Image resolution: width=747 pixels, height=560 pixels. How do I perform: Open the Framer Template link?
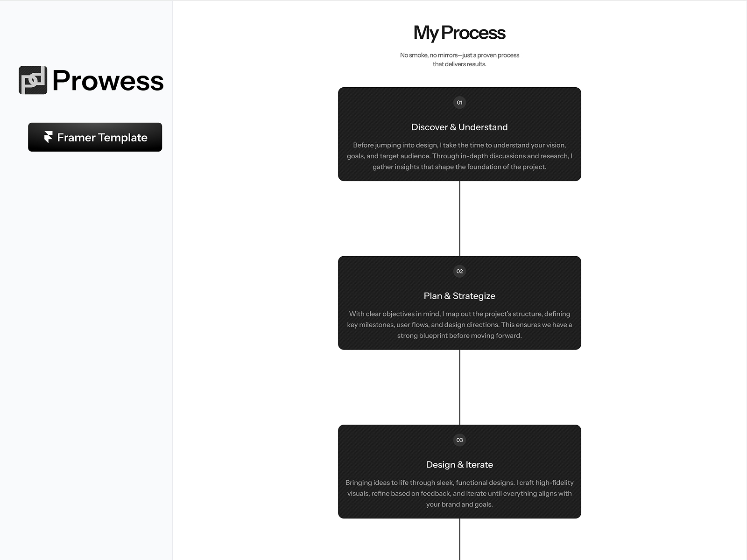pos(95,137)
